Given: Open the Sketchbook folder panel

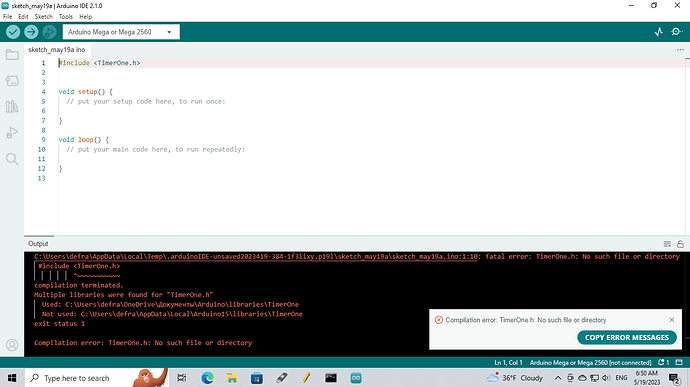Looking at the screenshot, I should 12,55.
